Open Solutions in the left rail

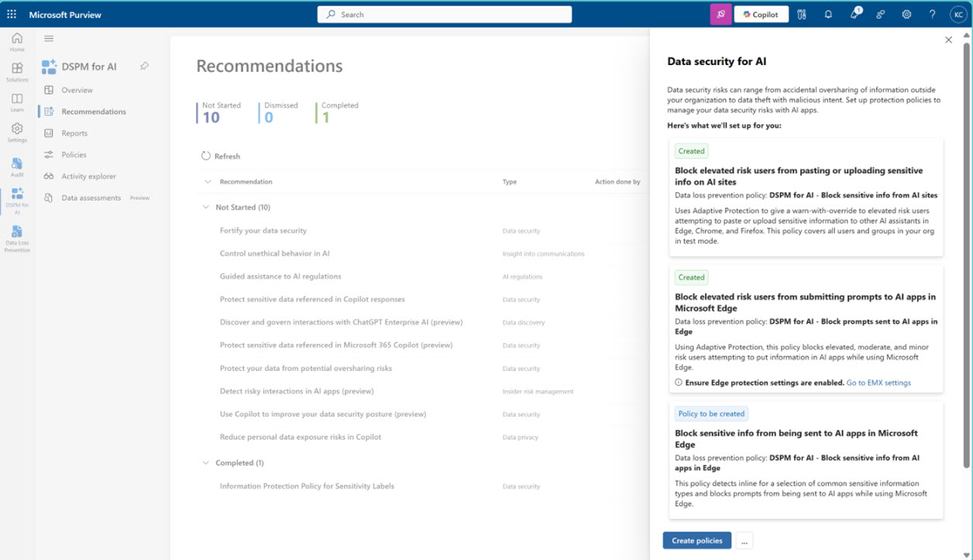pyautogui.click(x=17, y=73)
